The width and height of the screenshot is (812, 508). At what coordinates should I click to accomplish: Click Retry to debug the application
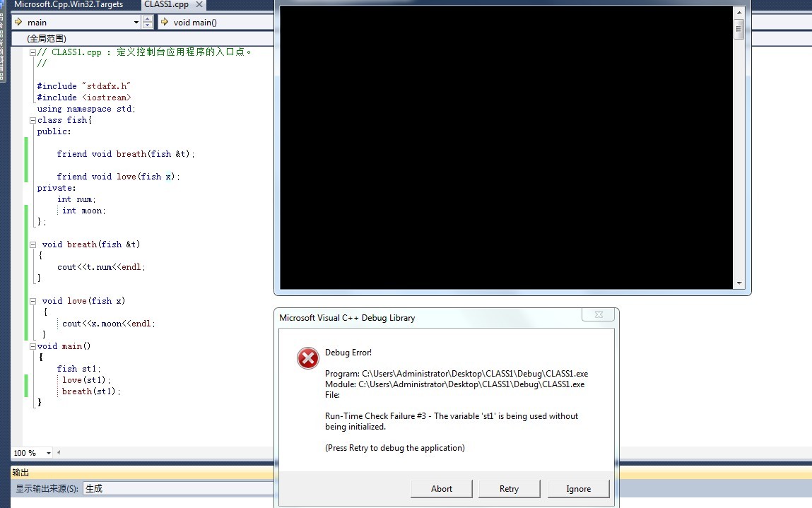click(x=509, y=489)
